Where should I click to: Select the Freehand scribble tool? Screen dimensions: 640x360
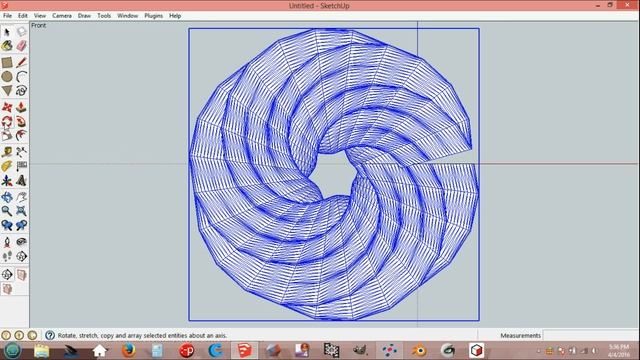tap(22, 91)
